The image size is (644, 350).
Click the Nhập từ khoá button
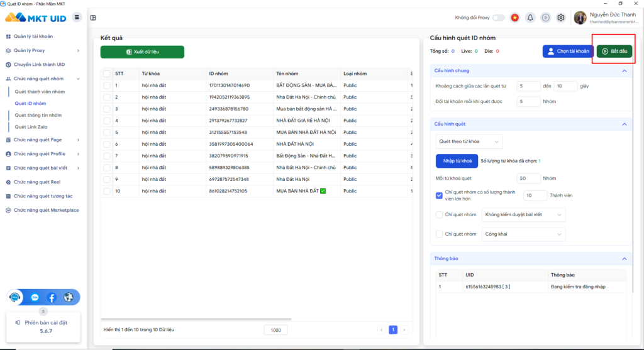[457, 161]
